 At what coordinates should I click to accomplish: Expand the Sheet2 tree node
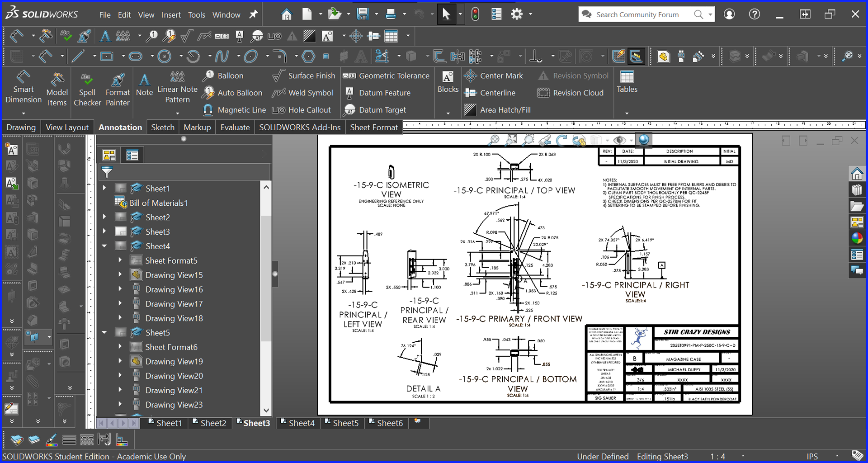pyautogui.click(x=104, y=217)
